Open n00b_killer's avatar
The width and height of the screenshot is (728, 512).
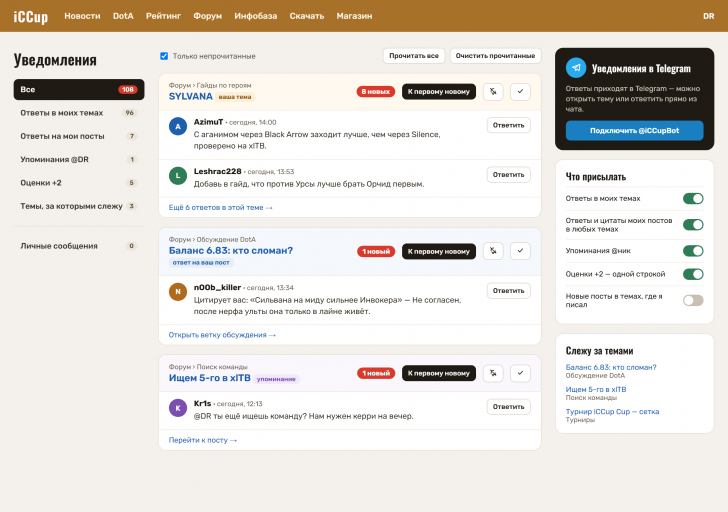click(178, 292)
